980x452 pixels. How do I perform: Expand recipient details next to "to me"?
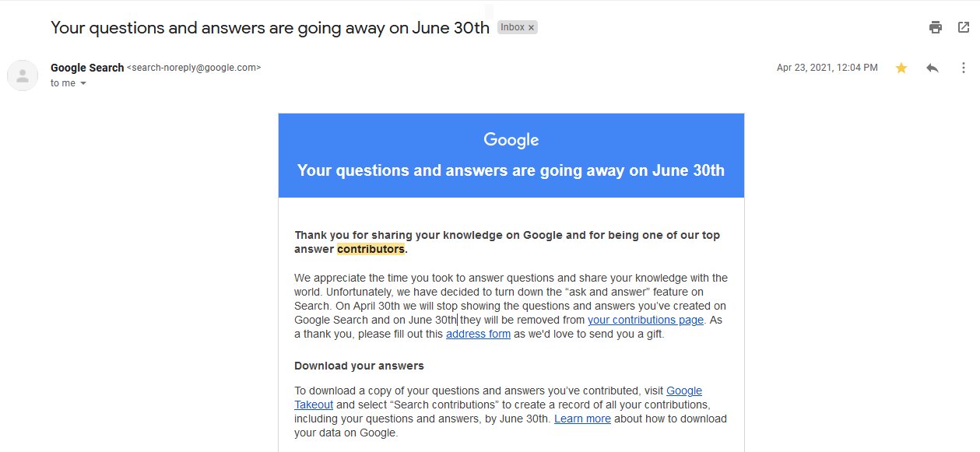(83, 83)
